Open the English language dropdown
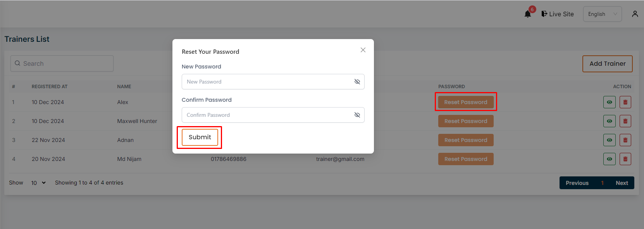Screen dimensions: 644x229 602,14
